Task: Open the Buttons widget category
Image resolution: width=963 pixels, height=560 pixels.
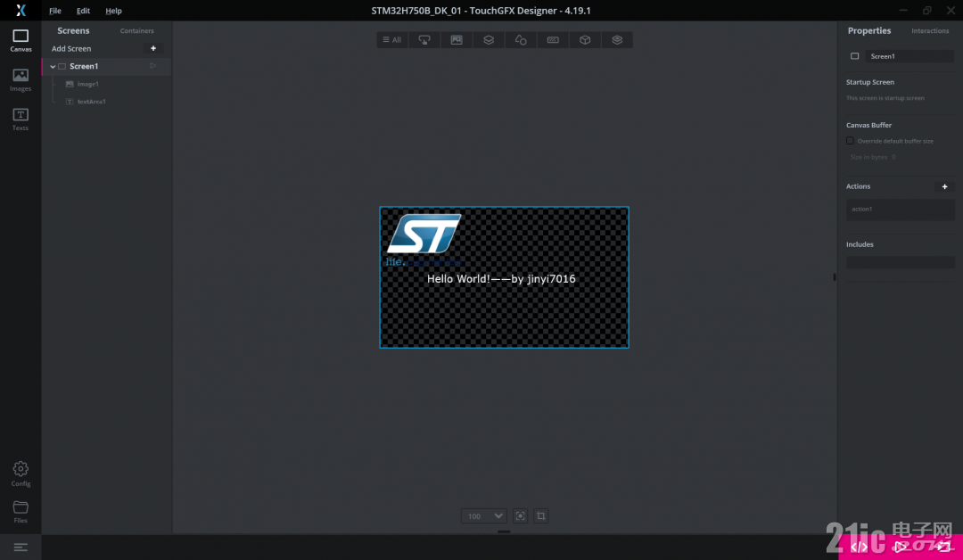Action: tap(424, 40)
